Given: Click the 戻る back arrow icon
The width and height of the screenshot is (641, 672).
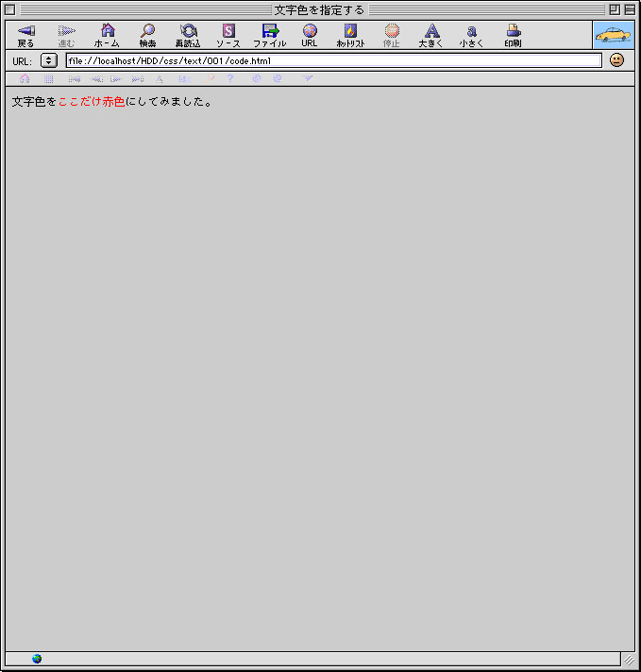Looking at the screenshot, I should tap(26, 31).
